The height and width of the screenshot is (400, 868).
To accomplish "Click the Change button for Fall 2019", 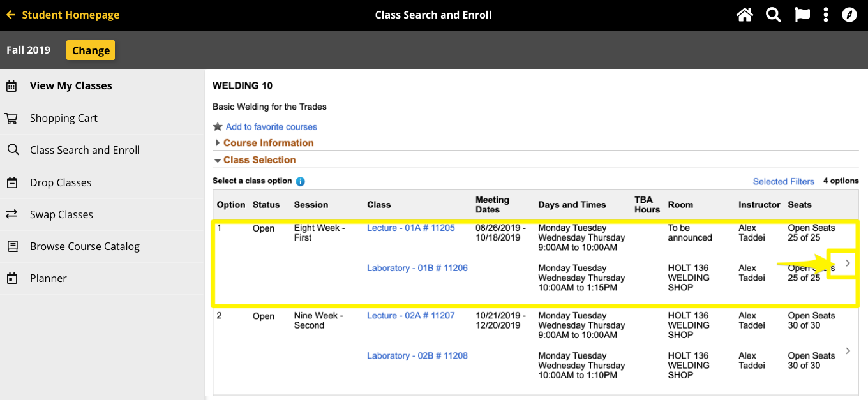I will tap(90, 50).
